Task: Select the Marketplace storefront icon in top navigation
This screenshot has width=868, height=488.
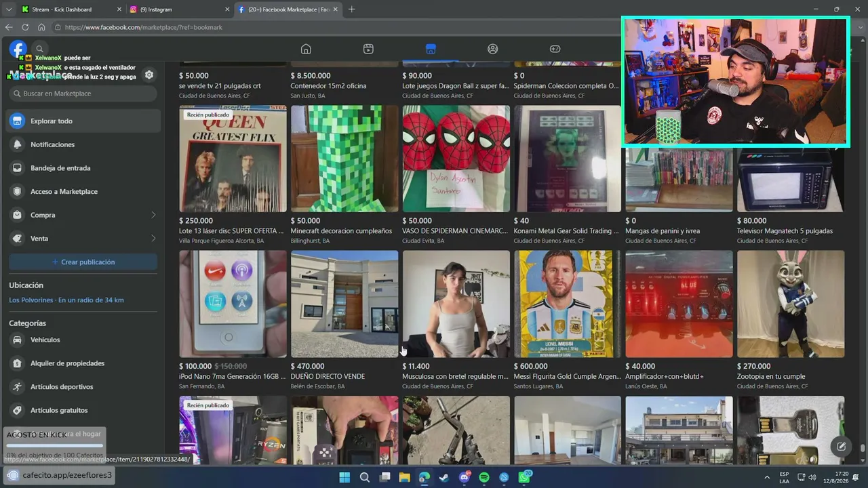Action: click(431, 49)
